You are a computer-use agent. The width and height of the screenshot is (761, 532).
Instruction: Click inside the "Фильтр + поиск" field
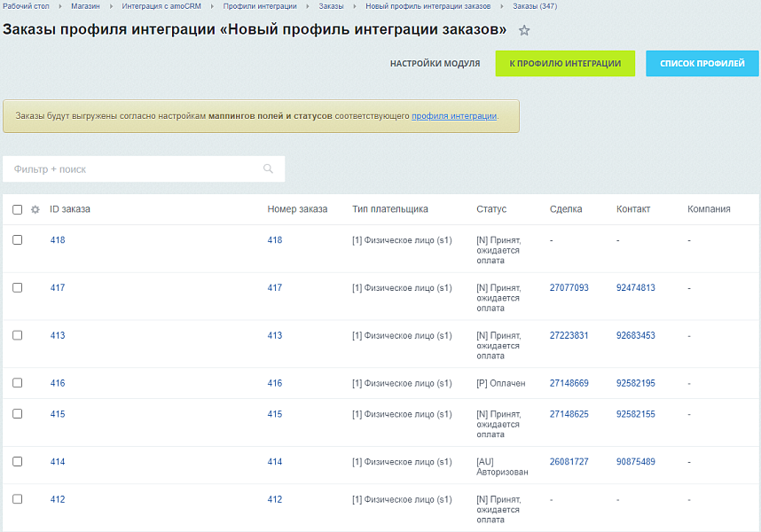pyautogui.click(x=133, y=168)
